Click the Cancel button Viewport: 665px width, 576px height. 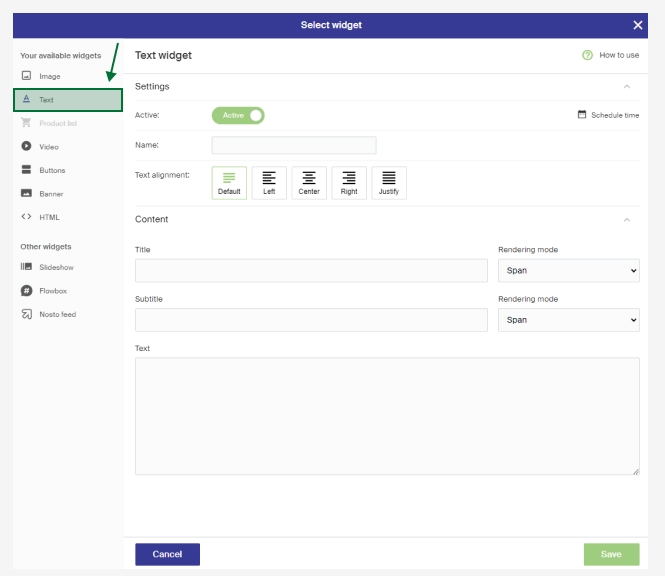(x=167, y=554)
